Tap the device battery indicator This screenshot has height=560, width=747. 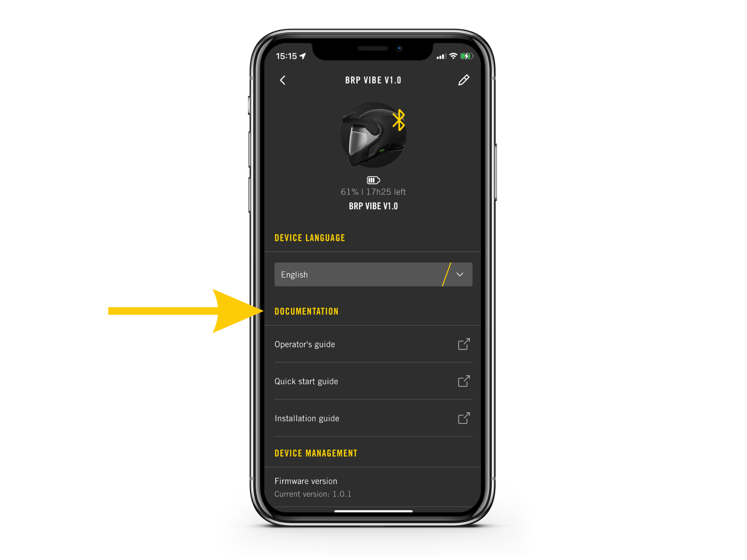(x=375, y=180)
